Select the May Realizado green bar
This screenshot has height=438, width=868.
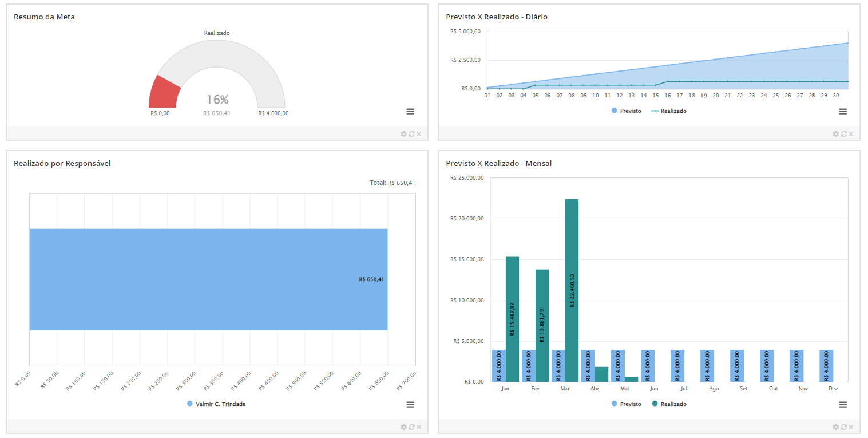tap(631, 379)
